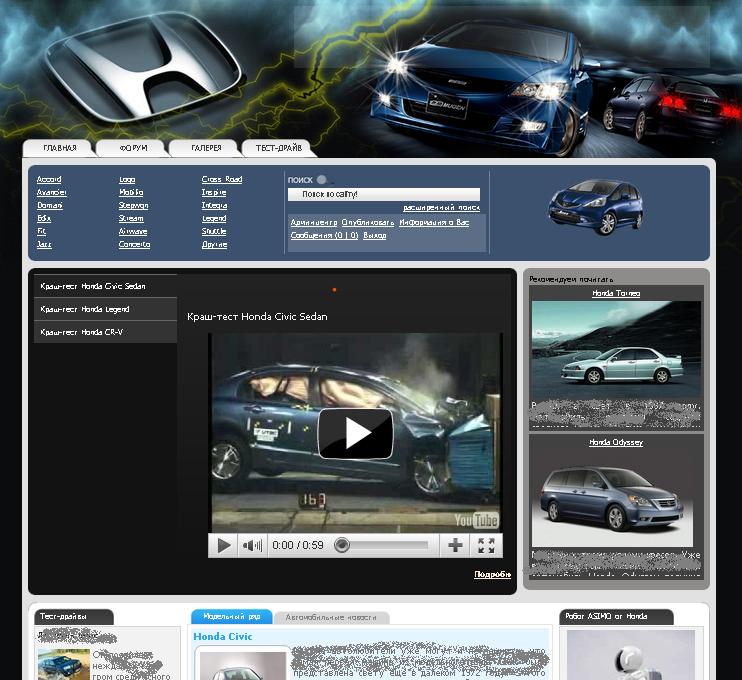The width and height of the screenshot is (742, 680).
Task: Open Информация о Вас link
Action: click(x=434, y=222)
